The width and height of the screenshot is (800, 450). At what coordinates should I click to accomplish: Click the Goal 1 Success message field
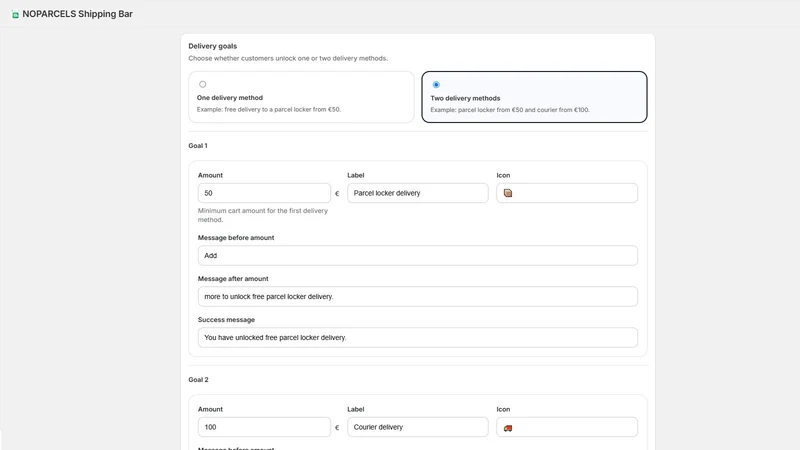(417, 337)
